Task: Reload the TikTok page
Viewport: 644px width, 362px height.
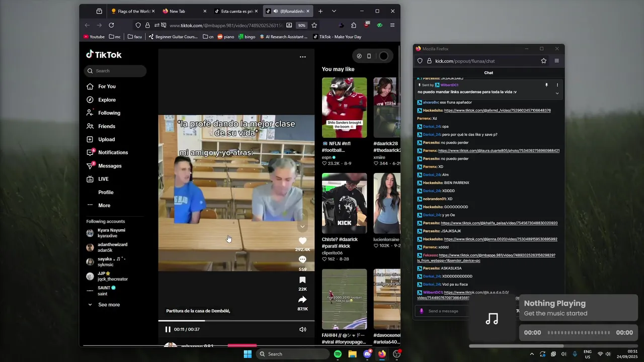Action: coord(111,25)
